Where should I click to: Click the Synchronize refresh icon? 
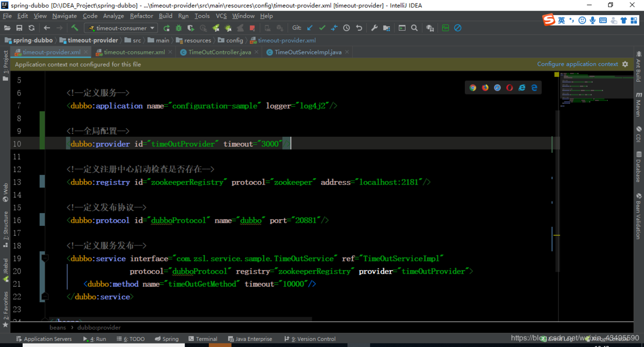pos(31,28)
